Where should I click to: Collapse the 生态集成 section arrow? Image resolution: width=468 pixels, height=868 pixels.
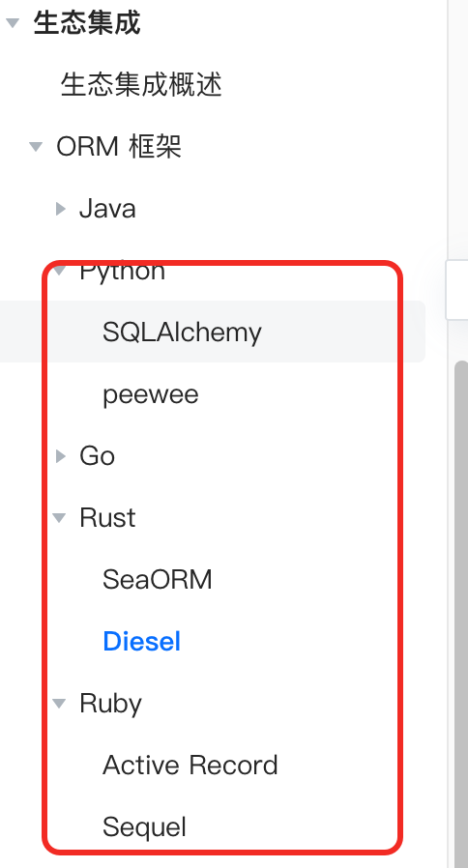coord(13,23)
